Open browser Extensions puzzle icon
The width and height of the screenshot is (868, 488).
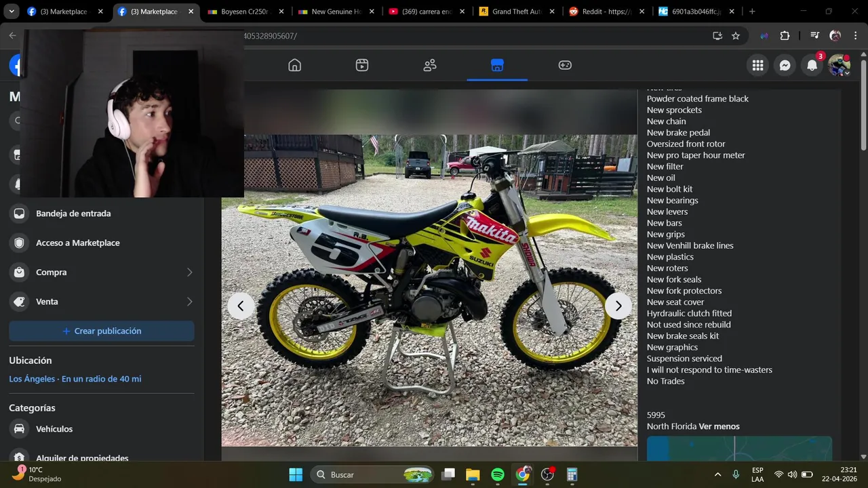coord(785,36)
